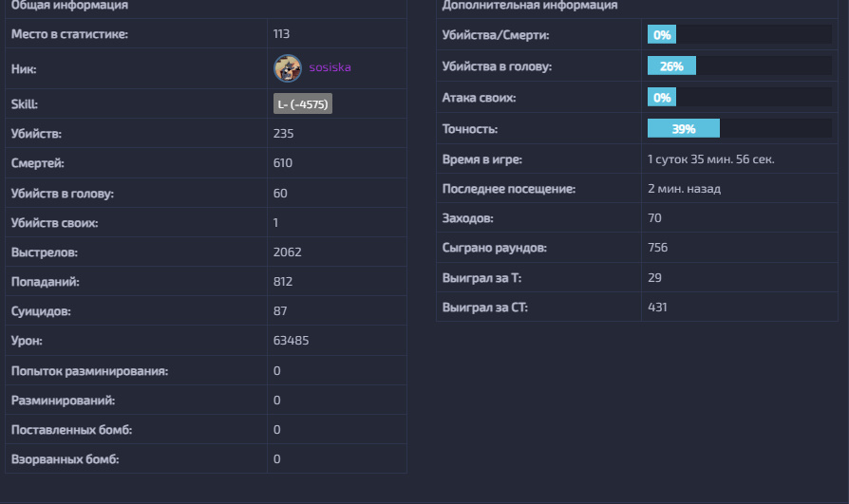Click the statistics rank value 113
Viewport: 849px width, 504px height.
(281, 34)
